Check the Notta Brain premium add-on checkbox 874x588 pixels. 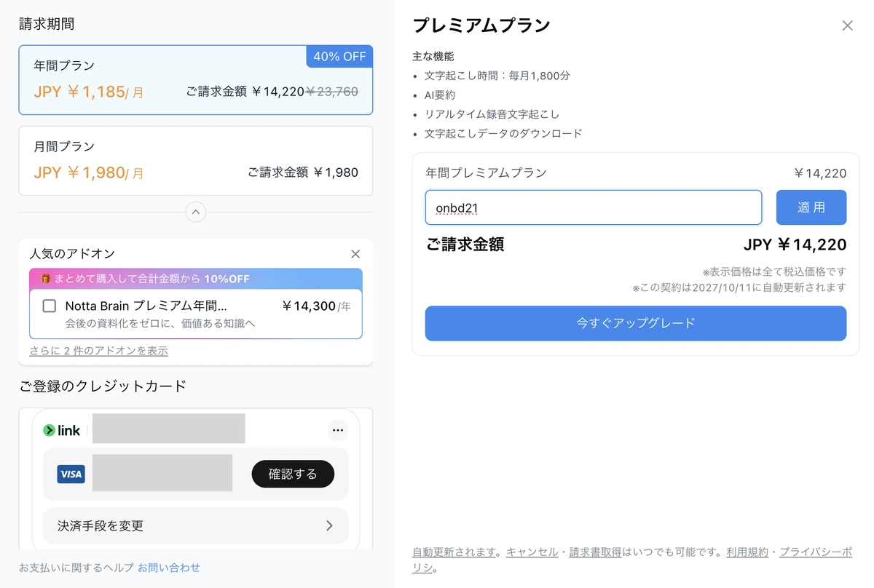50,306
